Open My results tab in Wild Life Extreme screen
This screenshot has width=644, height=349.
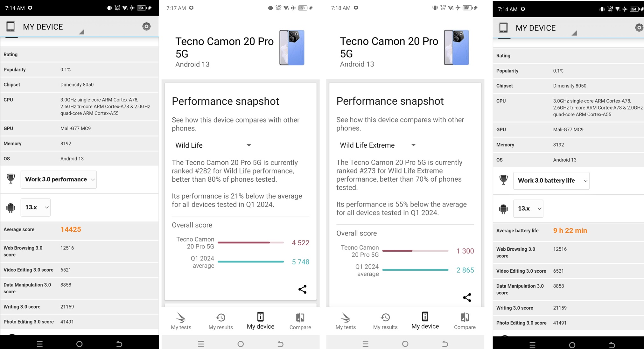(385, 321)
